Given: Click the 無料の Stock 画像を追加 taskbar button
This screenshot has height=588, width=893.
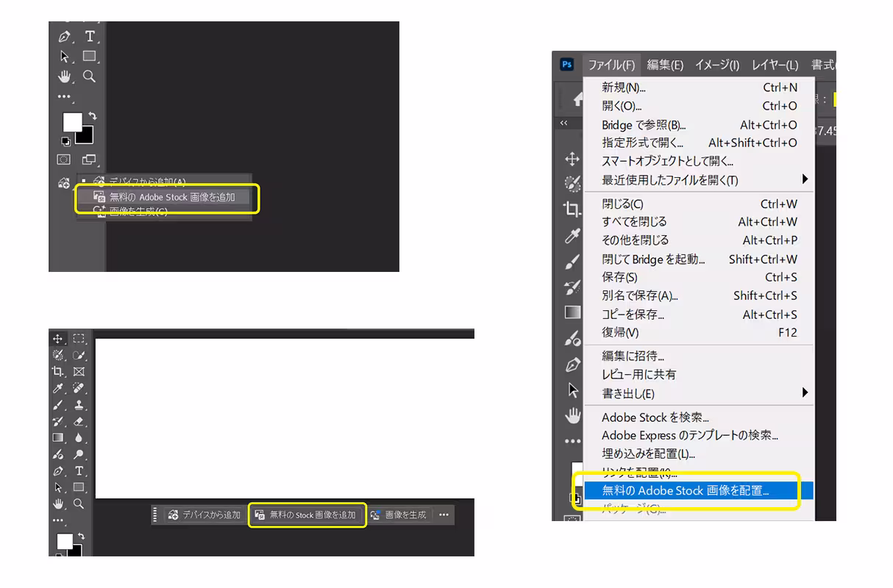Looking at the screenshot, I should coord(307,515).
